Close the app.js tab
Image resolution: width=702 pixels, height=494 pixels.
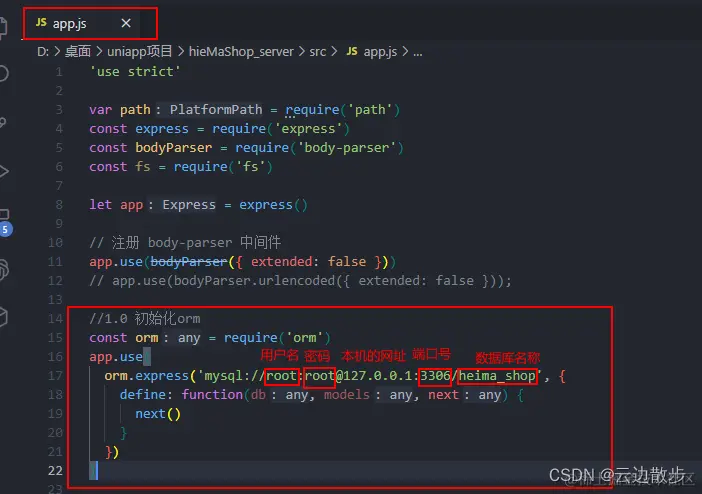[126, 23]
